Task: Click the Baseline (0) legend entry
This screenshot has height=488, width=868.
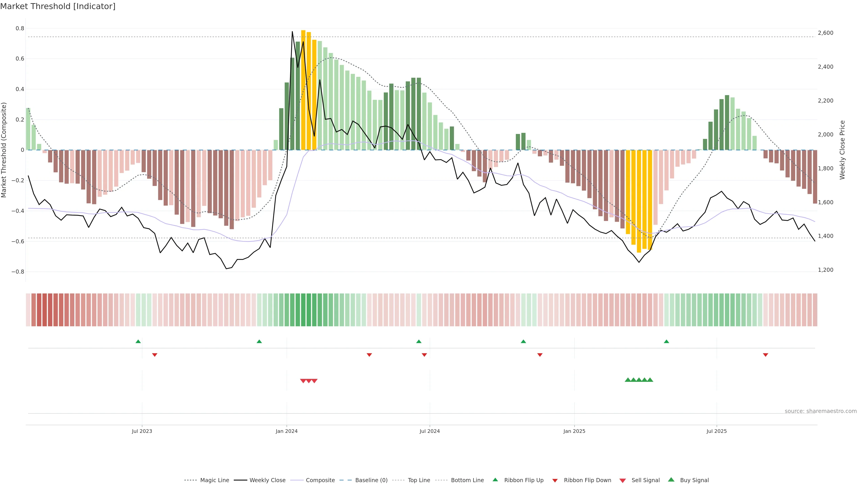Action: [371, 480]
